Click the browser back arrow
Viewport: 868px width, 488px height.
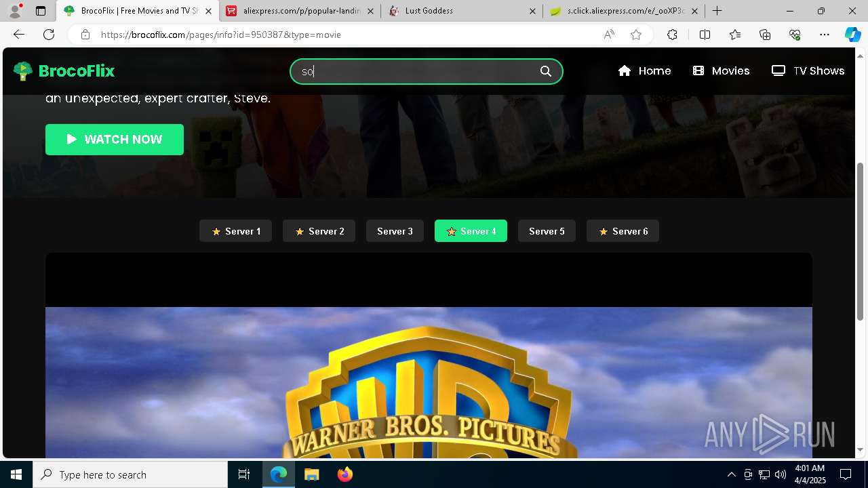pyautogui.click(x=19, y=35)
